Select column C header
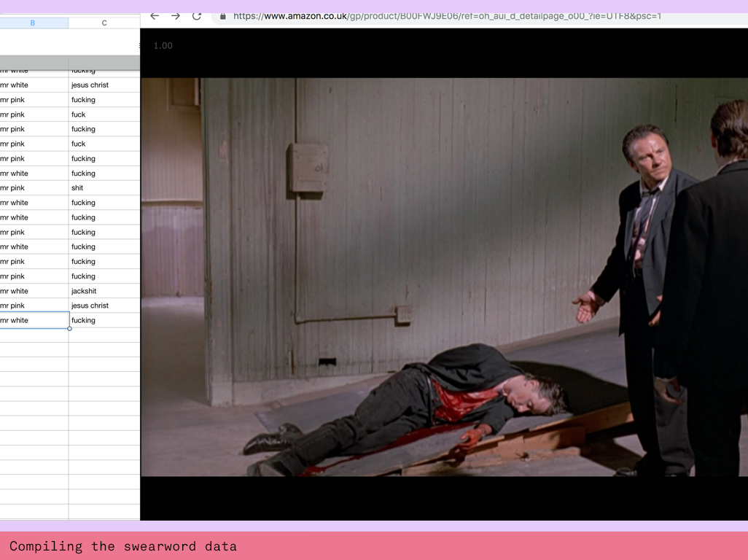 [104, 23]
